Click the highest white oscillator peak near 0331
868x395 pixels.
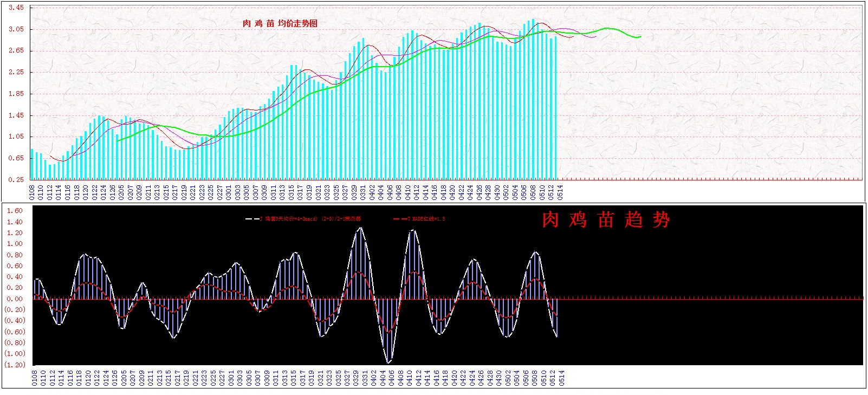pyautogui.click(x=361, y=228)
